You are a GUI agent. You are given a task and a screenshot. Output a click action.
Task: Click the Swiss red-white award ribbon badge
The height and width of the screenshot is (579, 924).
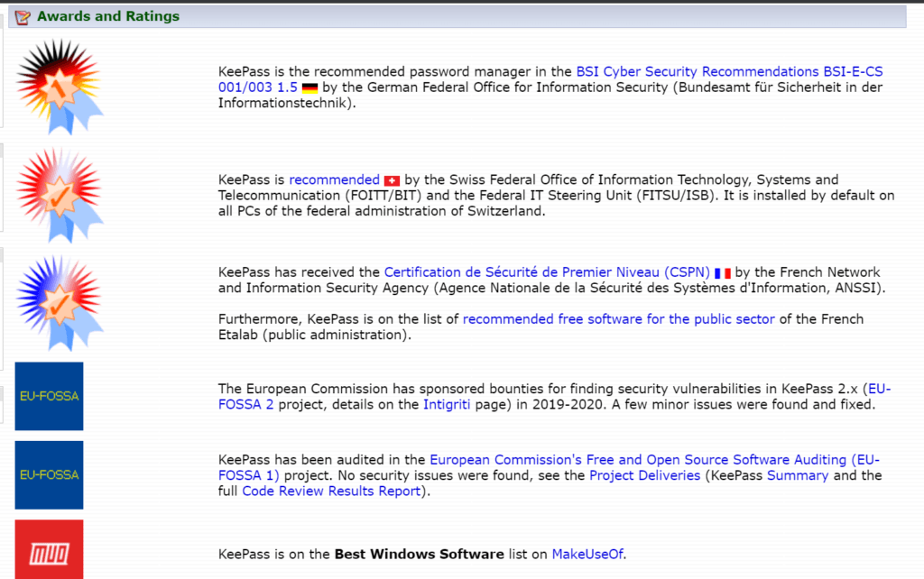[60, 195]
